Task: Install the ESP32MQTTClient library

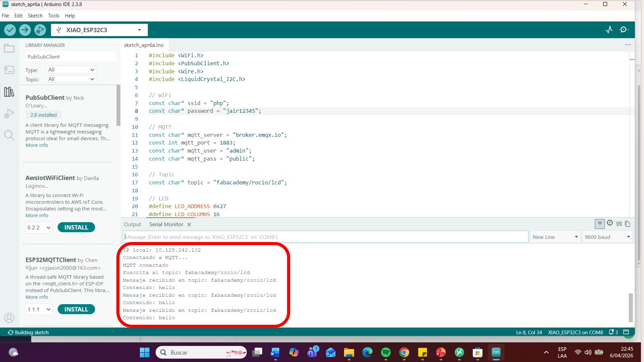Action: tap(76, 309)
